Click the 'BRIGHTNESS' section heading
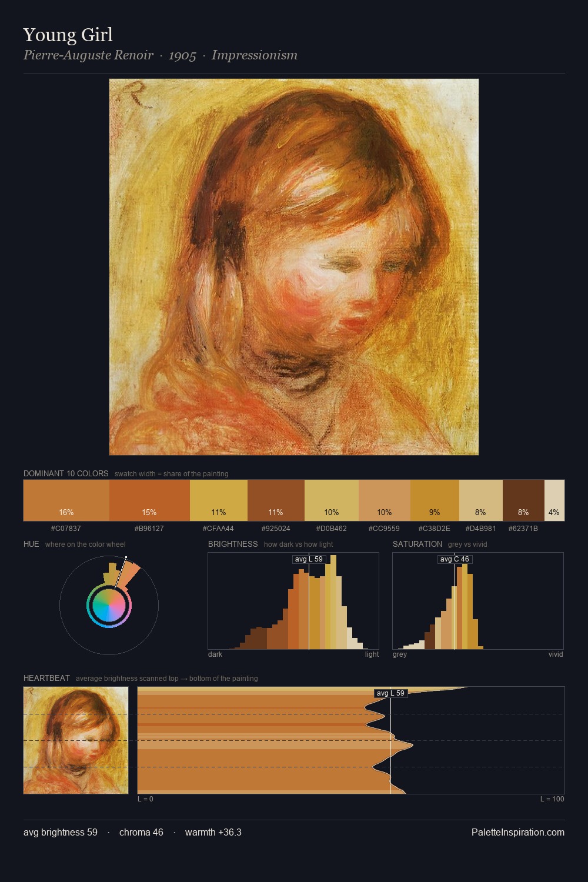Image resolution: width=588 pixels, height=882 pixels. 233,544
